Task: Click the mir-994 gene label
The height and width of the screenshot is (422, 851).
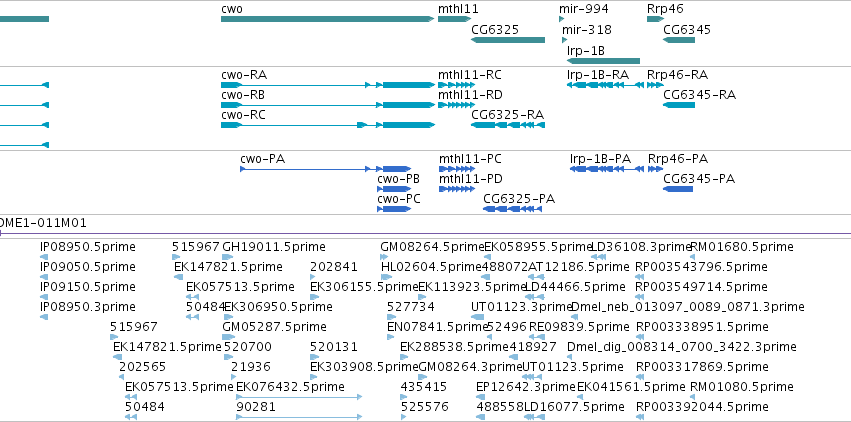Action: pyautogui.click(x=583, y=9)
